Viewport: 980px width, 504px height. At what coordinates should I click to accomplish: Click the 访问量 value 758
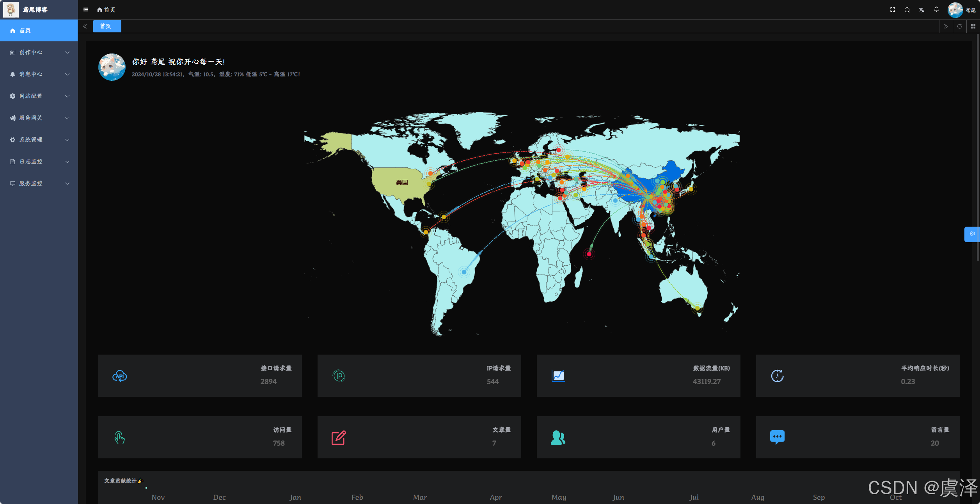279,443
